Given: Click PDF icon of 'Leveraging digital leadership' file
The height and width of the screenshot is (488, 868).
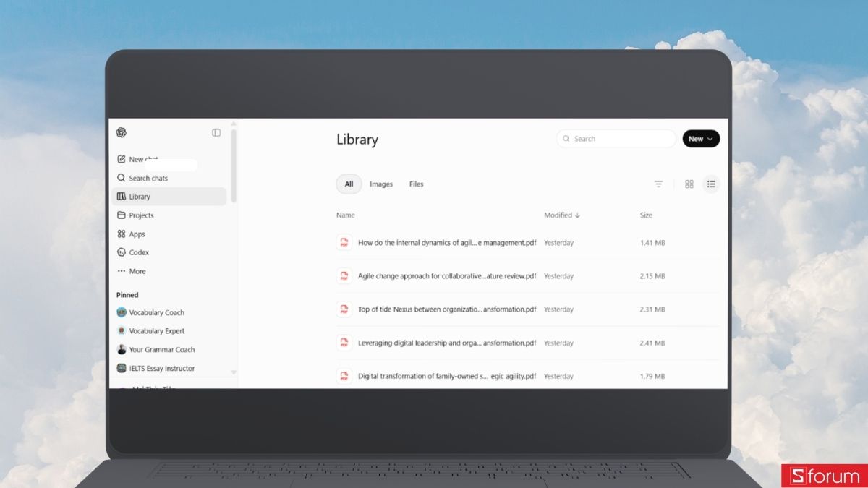Looking at the screenshot, I should click(344, 343).
